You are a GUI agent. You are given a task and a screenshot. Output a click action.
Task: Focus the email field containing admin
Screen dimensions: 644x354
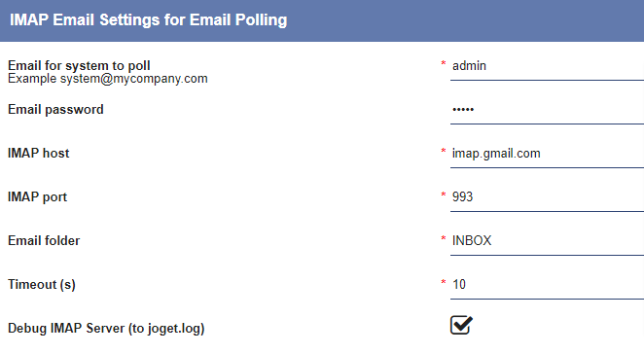click(547, 66)
